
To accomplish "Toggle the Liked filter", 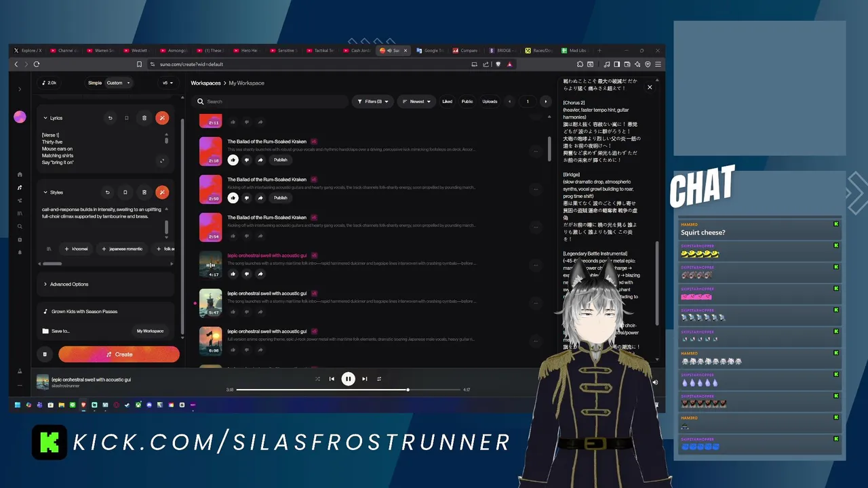I will coord(447,102).
